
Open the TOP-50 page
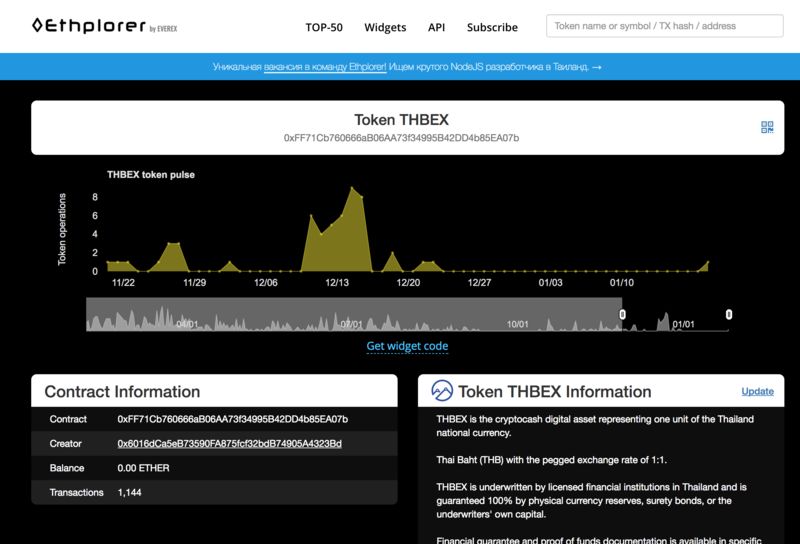[x=326, y=27]
